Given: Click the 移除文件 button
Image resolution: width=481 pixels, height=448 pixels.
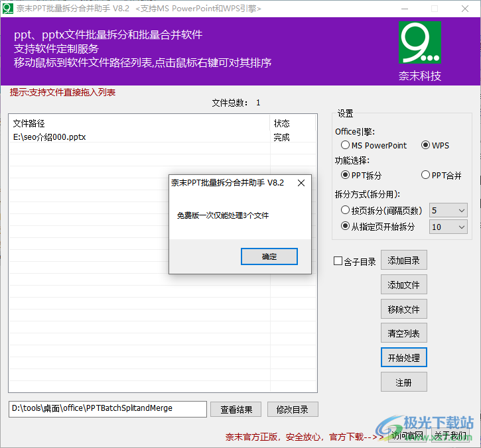Looking at the screenshot, I should click(403, 309).
